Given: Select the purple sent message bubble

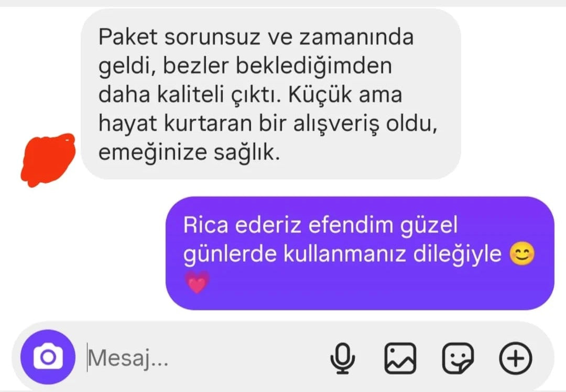Looking at the screenshot, I should click(x=360, y=253).
